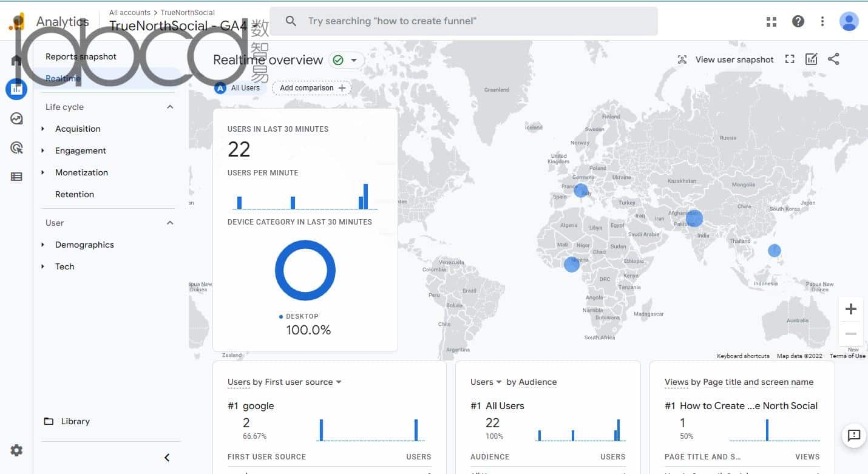The height and width of the screenshot is (474, 868).
Task: Click the "#1 All Users" audience entry
Action: 497,406
